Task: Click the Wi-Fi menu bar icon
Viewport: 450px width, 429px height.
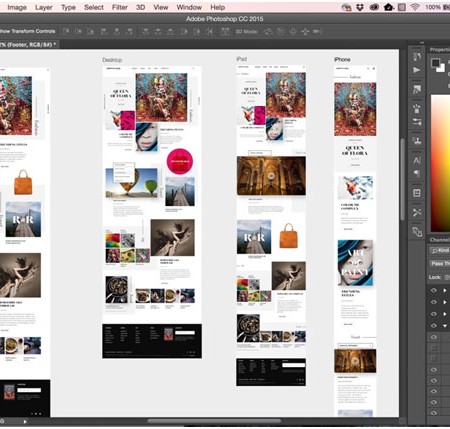Action: (x=415, y=7)
